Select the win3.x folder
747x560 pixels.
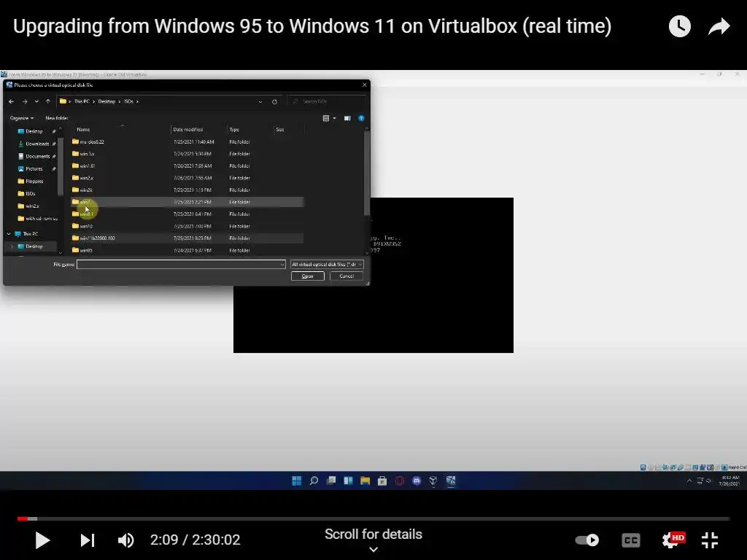coord(87,154)
